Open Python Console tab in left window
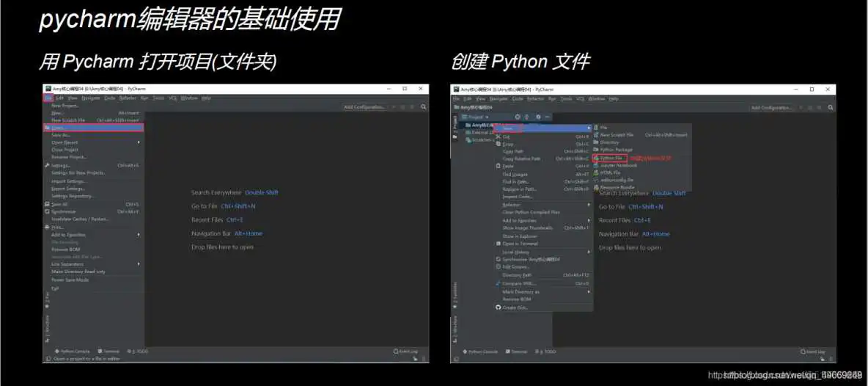Viewport: 868px width, 386px height. [x=72, y=351]
